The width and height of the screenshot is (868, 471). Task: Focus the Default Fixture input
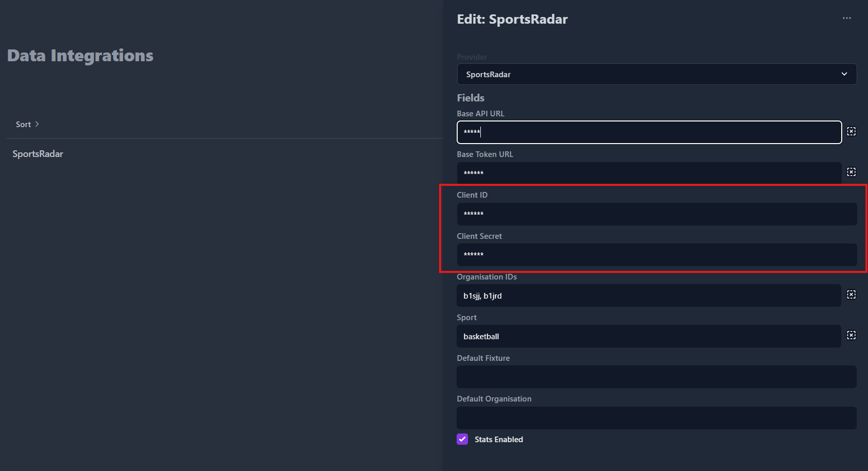pos(657,377)
